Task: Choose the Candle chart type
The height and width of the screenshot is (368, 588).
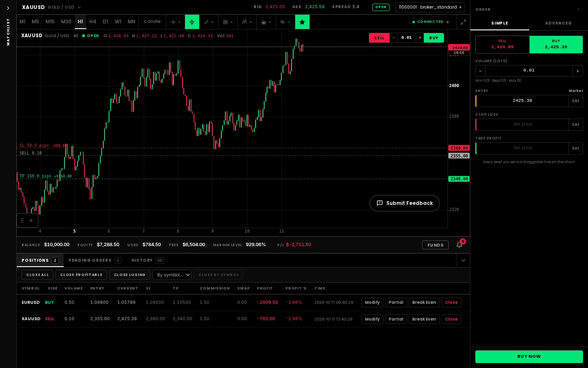Action: coord(152,22)
